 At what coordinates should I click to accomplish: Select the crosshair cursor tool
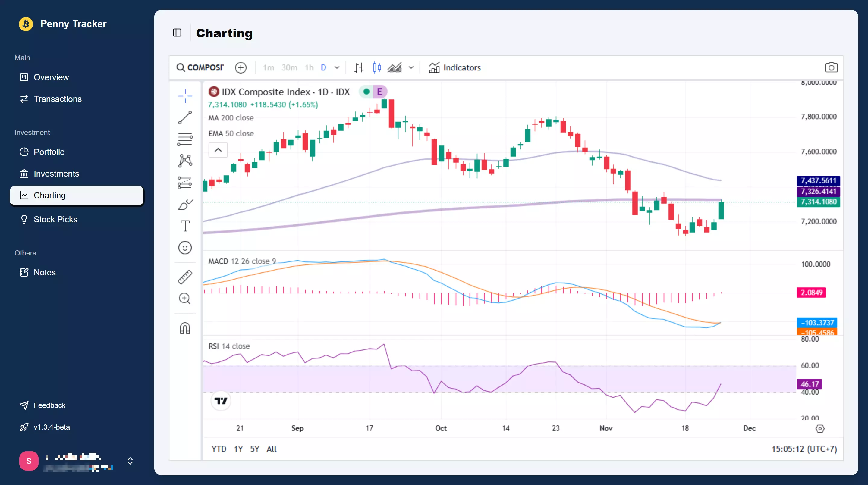pyautogui.click(x=185, y=96)
